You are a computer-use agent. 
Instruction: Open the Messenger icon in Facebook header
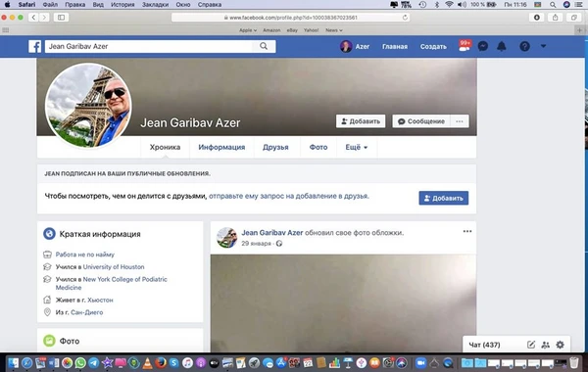pos(483,46)
